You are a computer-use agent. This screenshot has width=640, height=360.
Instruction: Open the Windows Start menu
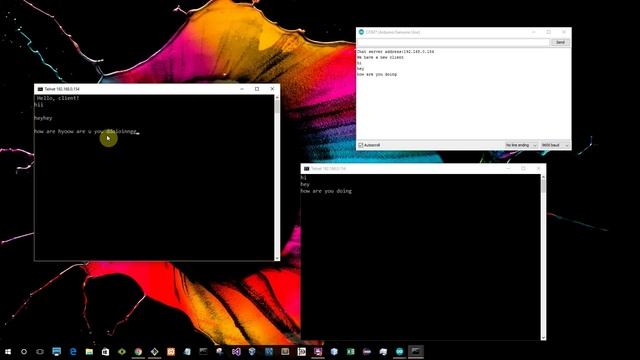[8, 351]
